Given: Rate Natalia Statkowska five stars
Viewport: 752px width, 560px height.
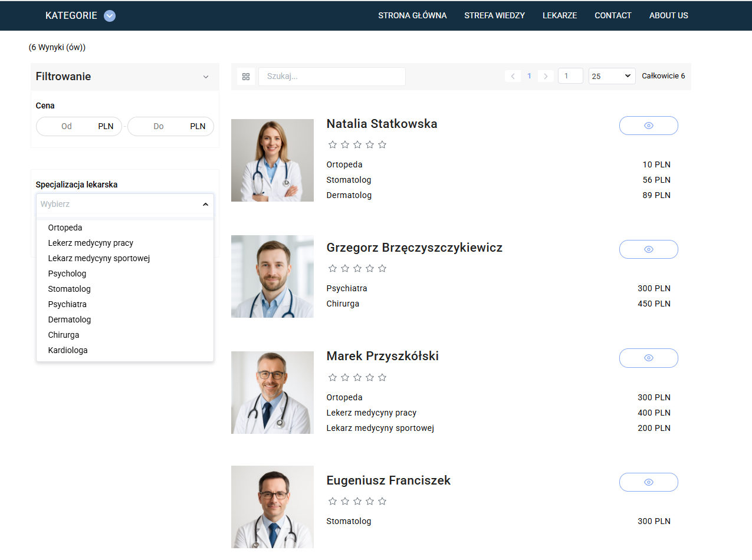Looking at the screenshot, I should pyautogui.click(x=382, y=144).
